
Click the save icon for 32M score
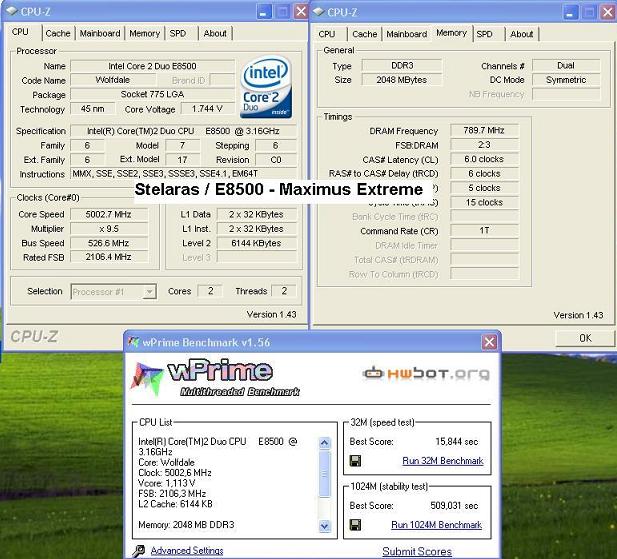(355, 461)
